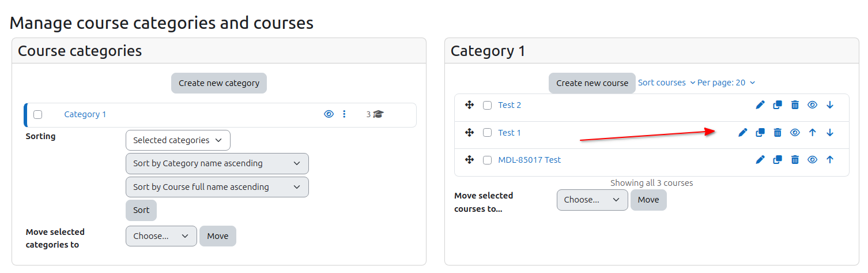868x273 pixels.
Task: Toggle visibility of the Test 1 course
Action: pos(795,133)
